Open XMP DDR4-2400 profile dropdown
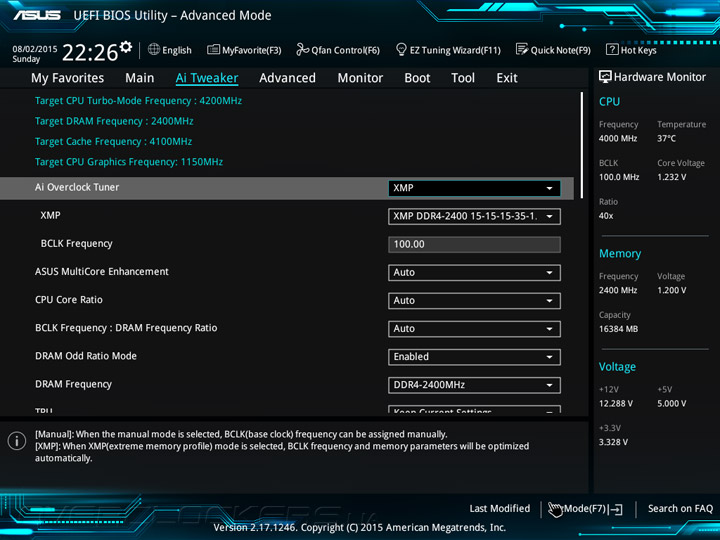Image resolution: width=720 pixels, height=540 pixels. click(474, 216)
